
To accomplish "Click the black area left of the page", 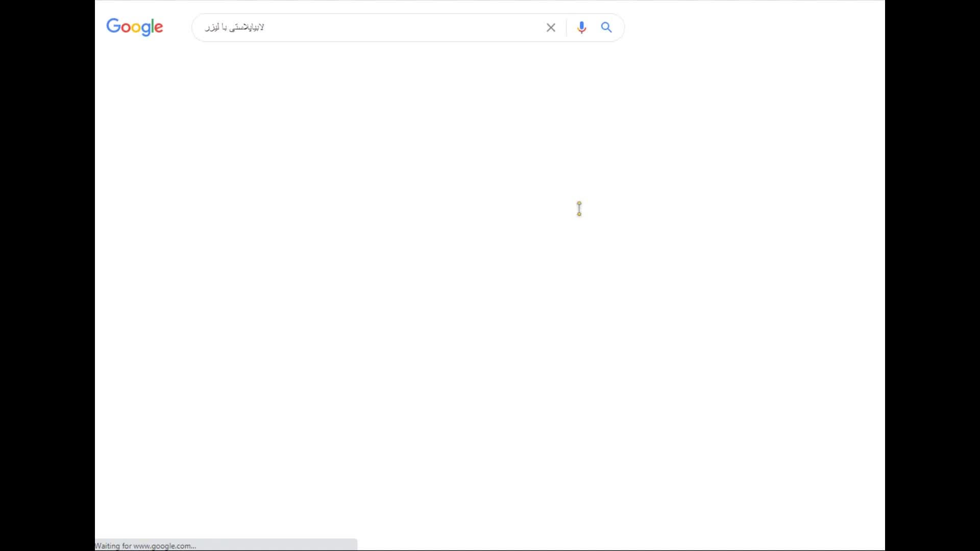I will (47, 275).
